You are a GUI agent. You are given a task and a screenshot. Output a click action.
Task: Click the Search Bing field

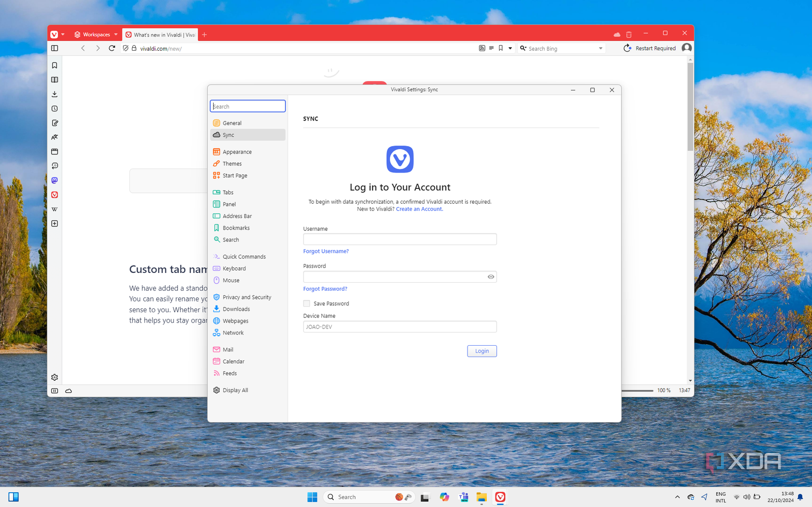click(x=561, y=48)
